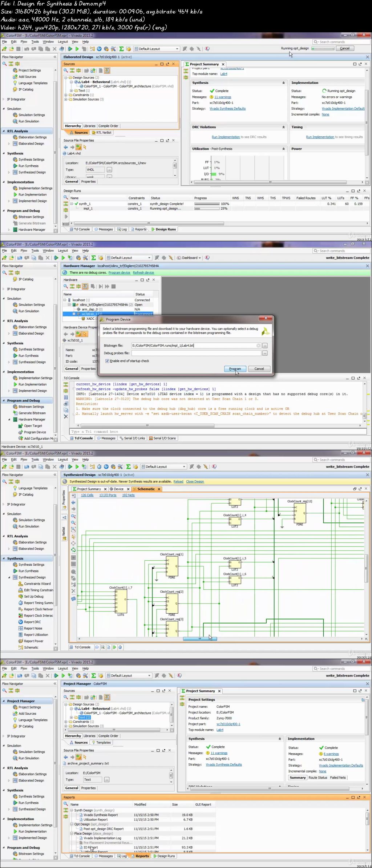This screenshot has height=868, width=372.
Task: Collapse localhost node in Hardware tree
Action: (65, 300)
